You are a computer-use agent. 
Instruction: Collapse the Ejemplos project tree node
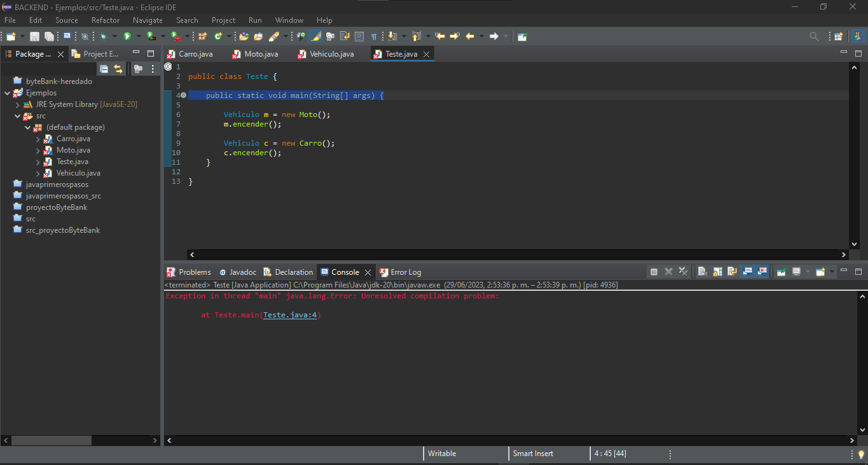(8, 93)
